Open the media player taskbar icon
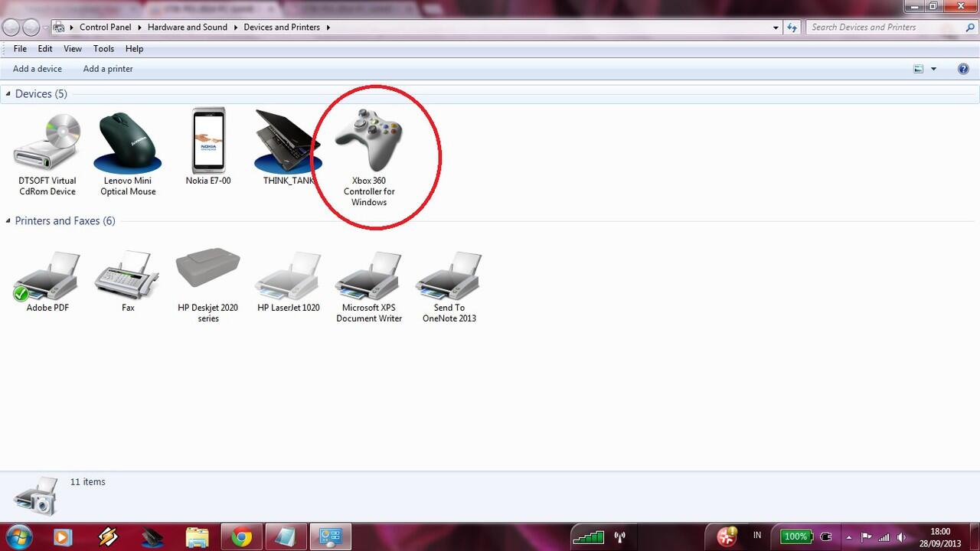The width and height of the screenshot is (980, 551). (62, 537)
